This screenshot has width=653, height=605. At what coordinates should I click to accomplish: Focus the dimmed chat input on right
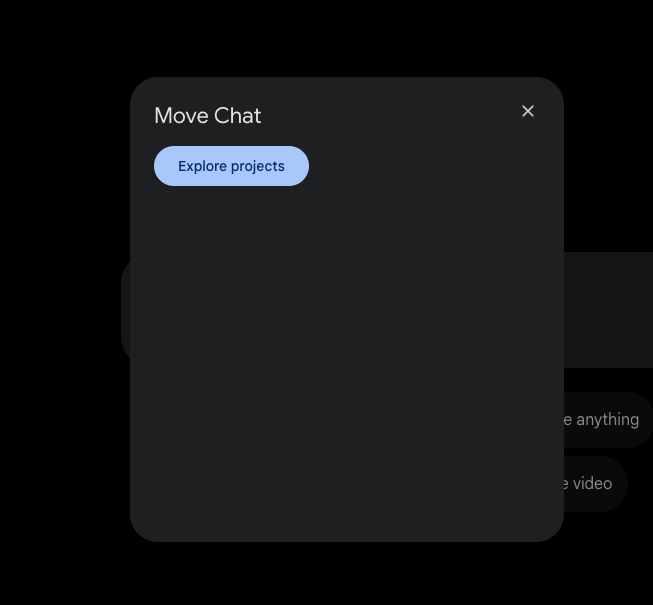pos(608,310)
